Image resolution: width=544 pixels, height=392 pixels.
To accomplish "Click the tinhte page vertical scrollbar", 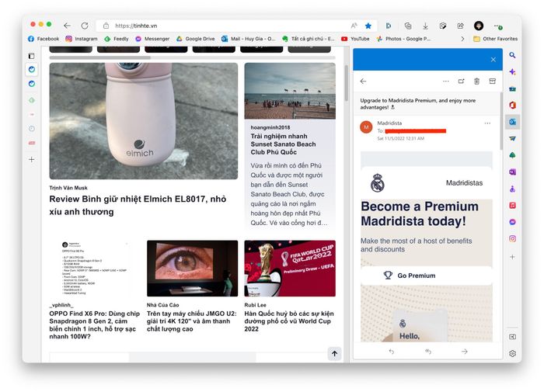I will pyautogui.click(x=347, y=83).
